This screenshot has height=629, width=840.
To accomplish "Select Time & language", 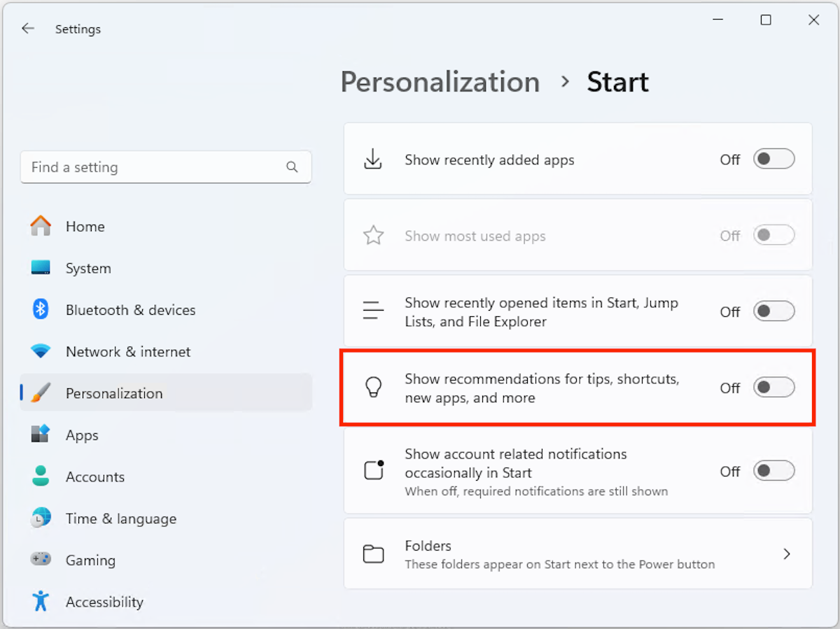I will tap(166, 518).
